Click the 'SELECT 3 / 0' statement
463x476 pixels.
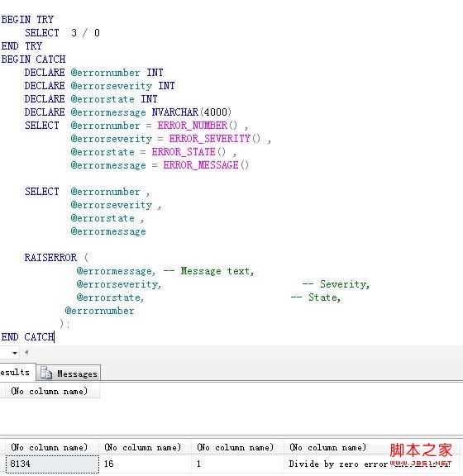(x=62, y=33)
